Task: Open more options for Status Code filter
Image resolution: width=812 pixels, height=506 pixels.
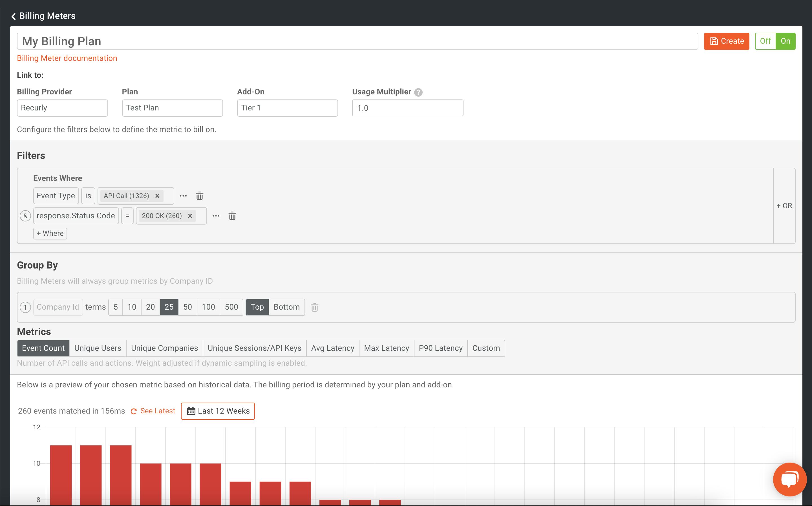Action: click(x=216, y=216)
